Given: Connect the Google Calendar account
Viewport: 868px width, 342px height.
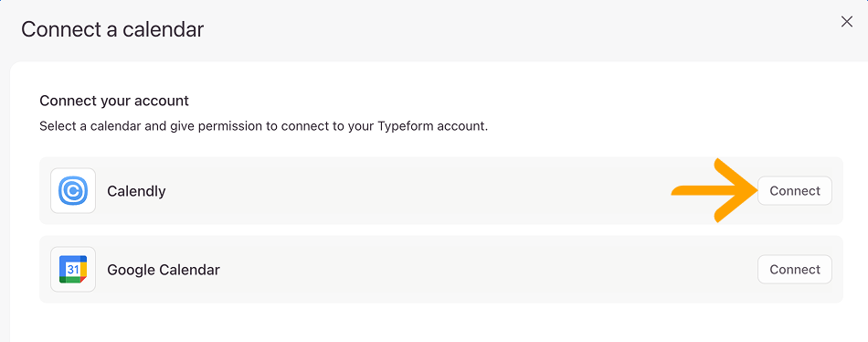Looking at the screenshot, I should [794, 270].
